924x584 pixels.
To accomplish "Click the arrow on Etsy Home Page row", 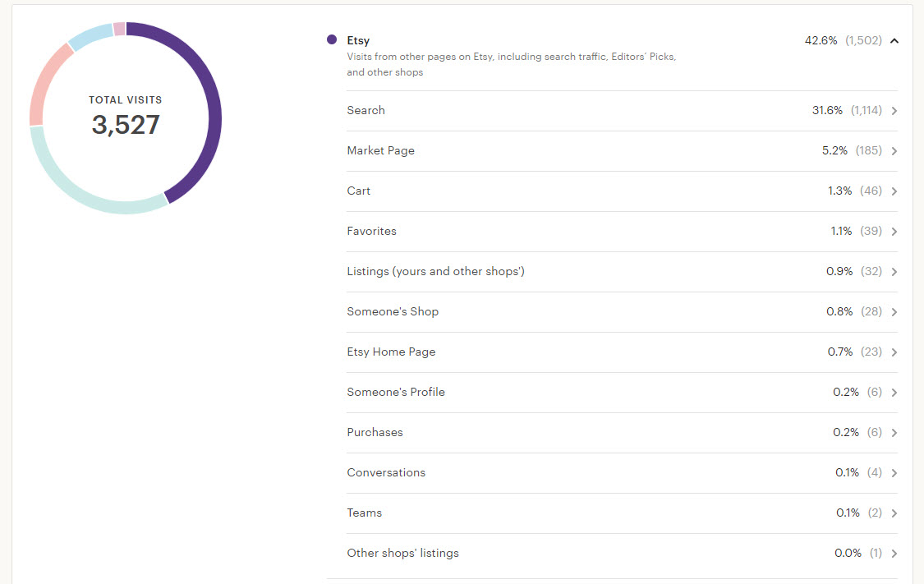I will [x=894, y=352].
